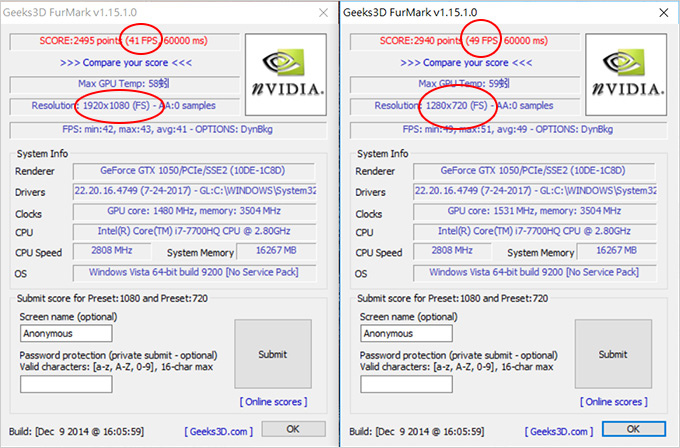
Task: Visit Geeks3D.com link in left window
Action: click(219, 432)
